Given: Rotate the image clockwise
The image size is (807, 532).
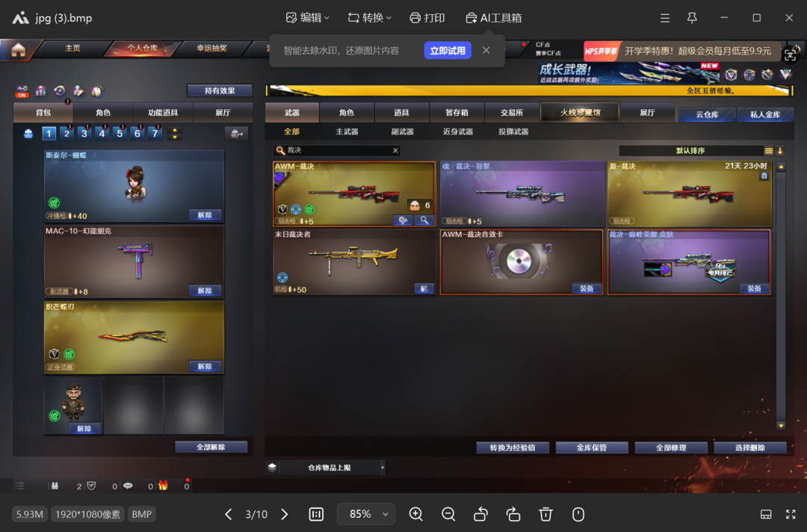Looking at the screenshot, I should tap(513, 514).
